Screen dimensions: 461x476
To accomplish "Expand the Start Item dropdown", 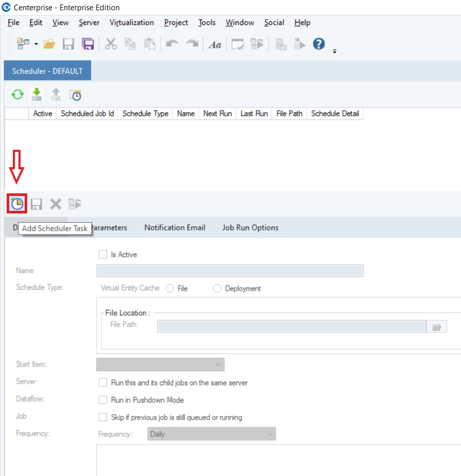I will point(160,365).
